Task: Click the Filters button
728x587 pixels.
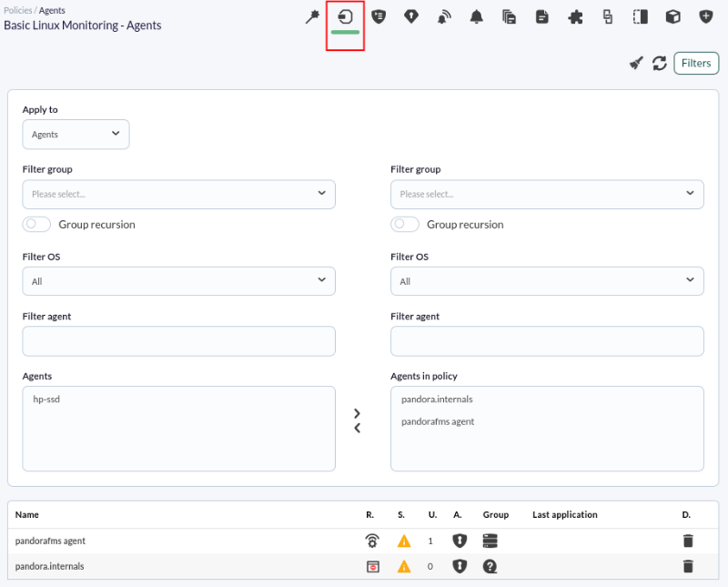Action: tap(696, 63)
